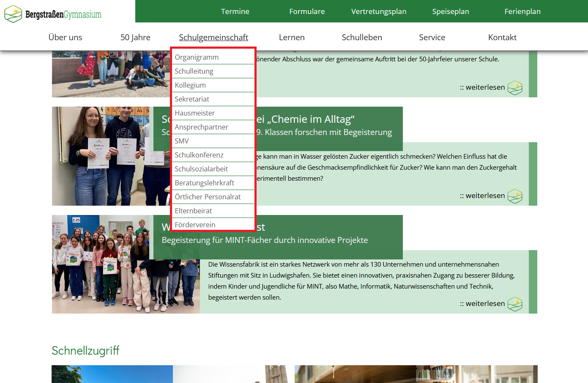
Task: Go to the Elternbeirat page
Action: coord(193,211)
